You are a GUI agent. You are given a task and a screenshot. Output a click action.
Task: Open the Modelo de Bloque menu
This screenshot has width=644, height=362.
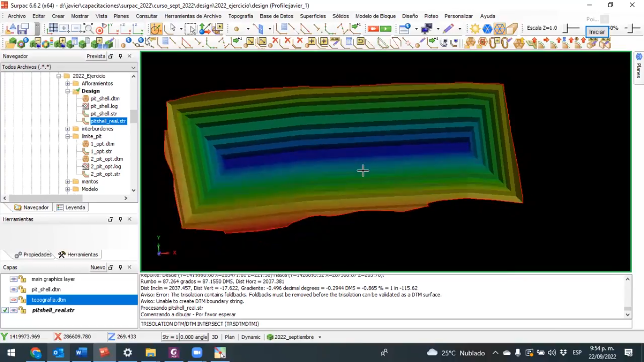375,16
